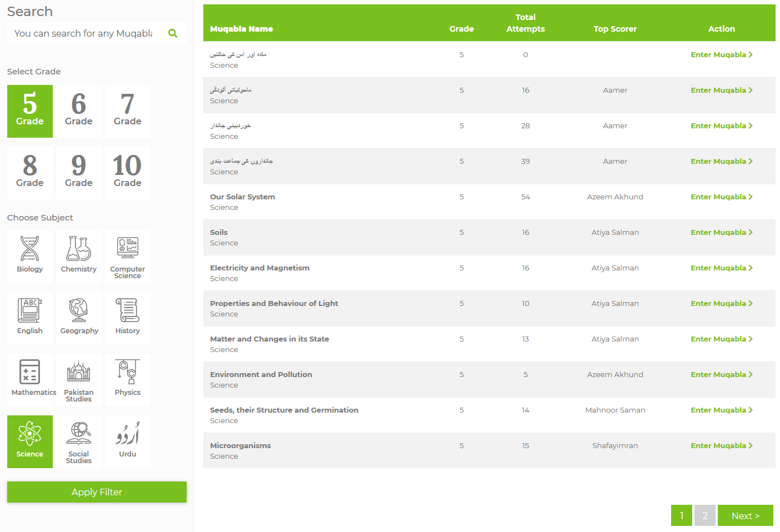The height and width of the screenshot is (532, 780).
Task: Click the search magnifier icon
Action: pyautogui.click(x=173, y=33)
